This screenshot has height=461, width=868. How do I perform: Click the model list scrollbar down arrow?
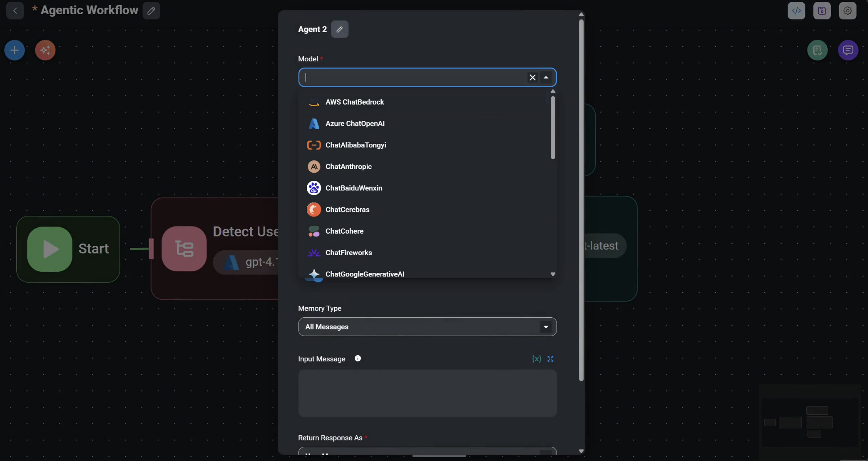point(553,274)
